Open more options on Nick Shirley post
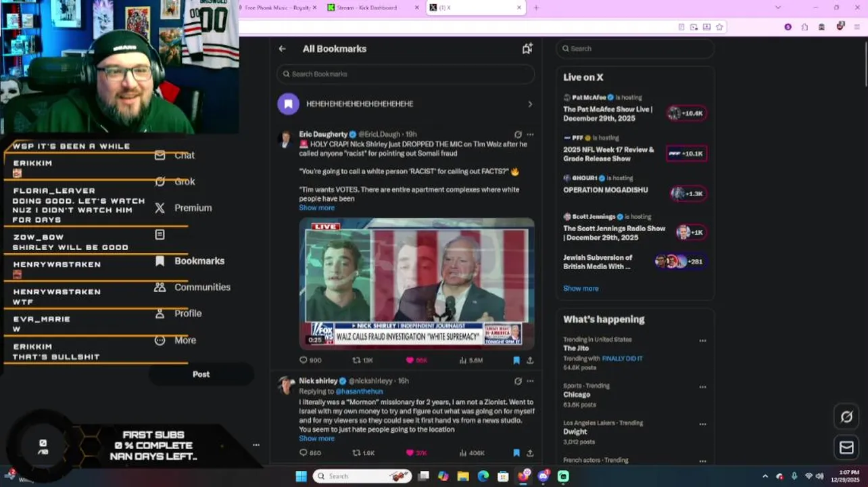 coord(530,381)
